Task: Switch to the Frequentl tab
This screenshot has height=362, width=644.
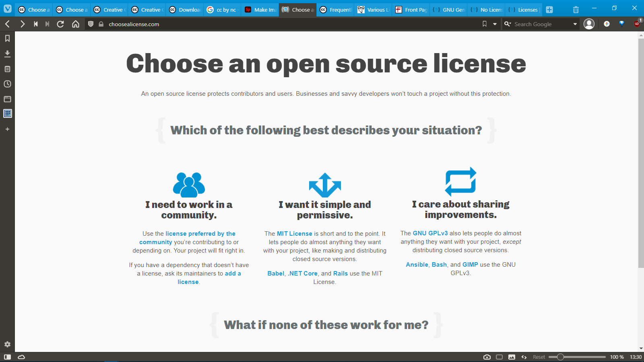Action: (x=335, y=10)
